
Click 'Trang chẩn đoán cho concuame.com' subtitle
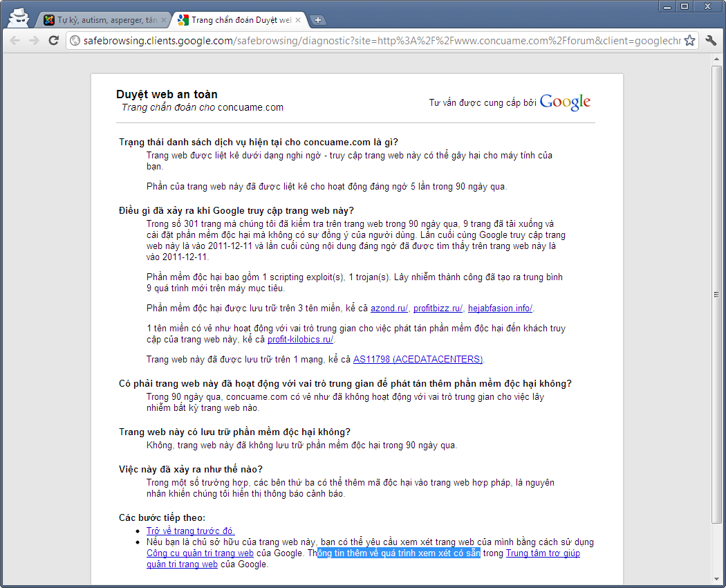(x=203, y=107)
